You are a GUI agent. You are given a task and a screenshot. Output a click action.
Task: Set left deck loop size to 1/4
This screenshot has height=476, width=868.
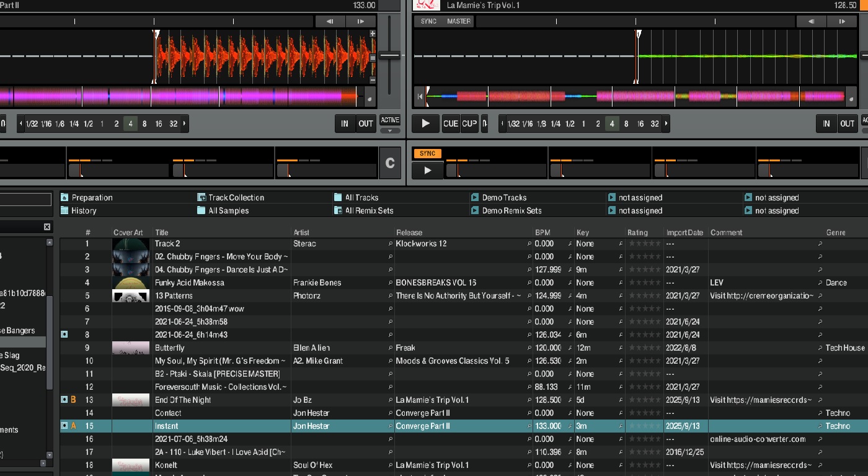[74, 123]
